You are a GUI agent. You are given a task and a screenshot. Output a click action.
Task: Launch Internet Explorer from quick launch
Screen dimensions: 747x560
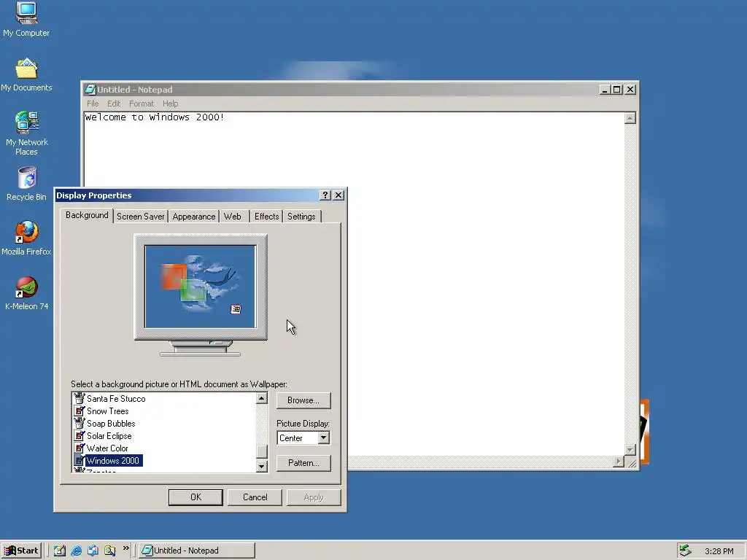(x=76, y=551)
